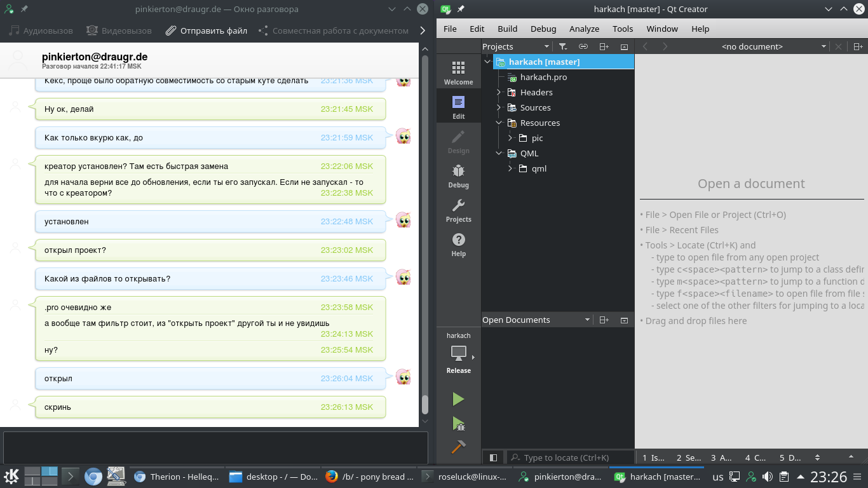This screenshot has height=488, width=868.
Task: Click the volume icon in the system tray
Action: 768,477
